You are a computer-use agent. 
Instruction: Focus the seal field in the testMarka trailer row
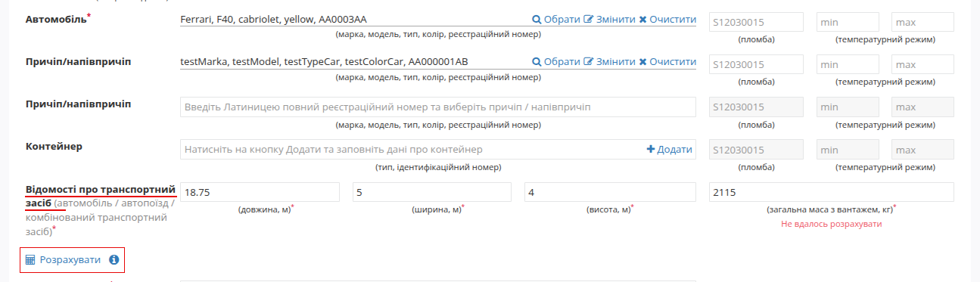(757, 64)
